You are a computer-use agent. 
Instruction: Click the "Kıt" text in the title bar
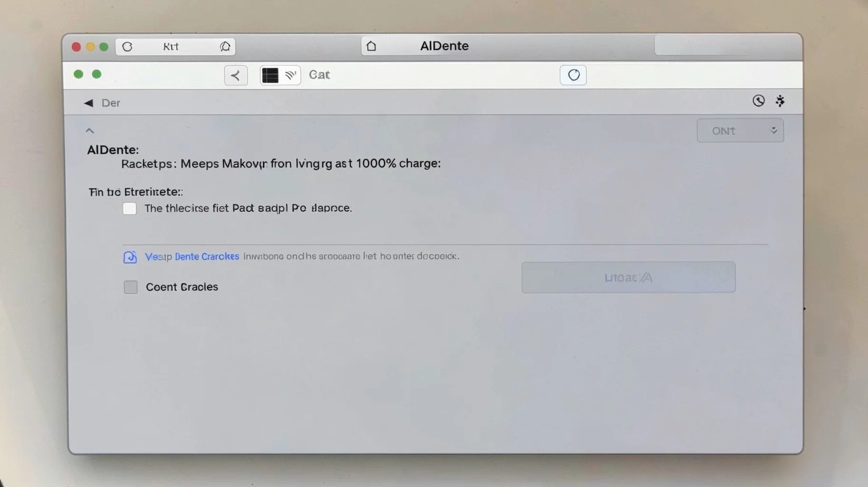tap(171, 47)
